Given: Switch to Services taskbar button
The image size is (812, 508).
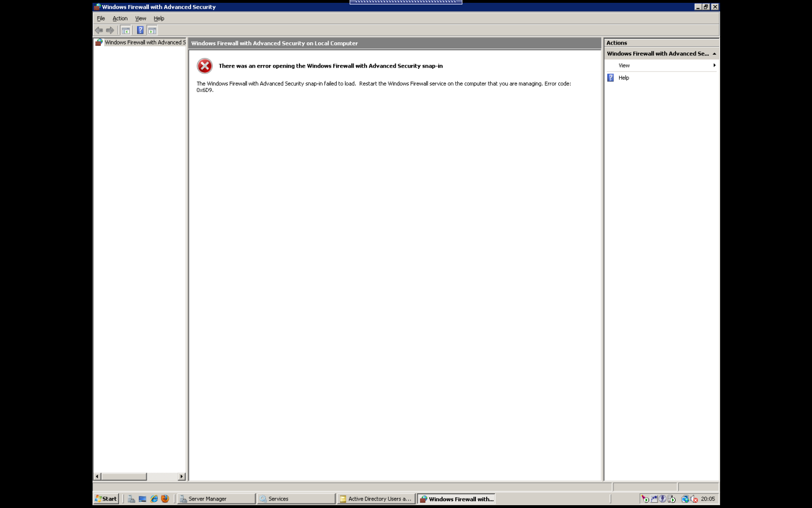Looking at the screenshot, I should coord(296,499).
